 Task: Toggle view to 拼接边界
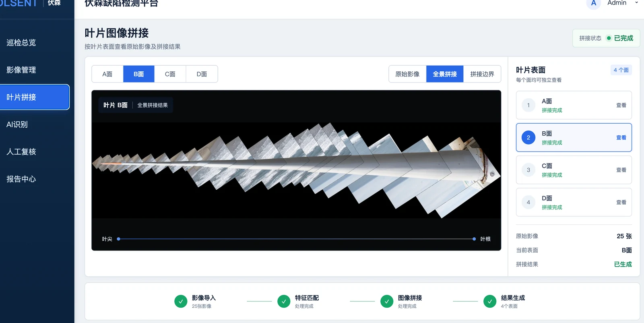(482, 74)
